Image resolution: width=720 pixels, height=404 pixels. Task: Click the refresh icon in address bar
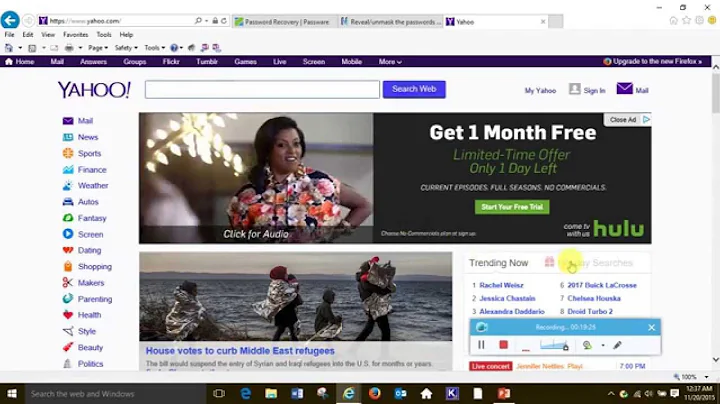click(224, 21)
